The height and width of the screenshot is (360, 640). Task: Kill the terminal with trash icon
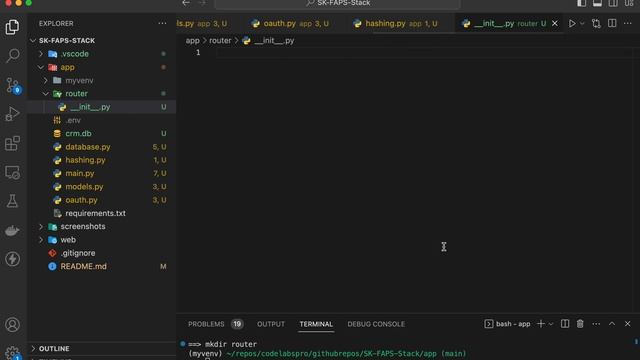[580, 324]
